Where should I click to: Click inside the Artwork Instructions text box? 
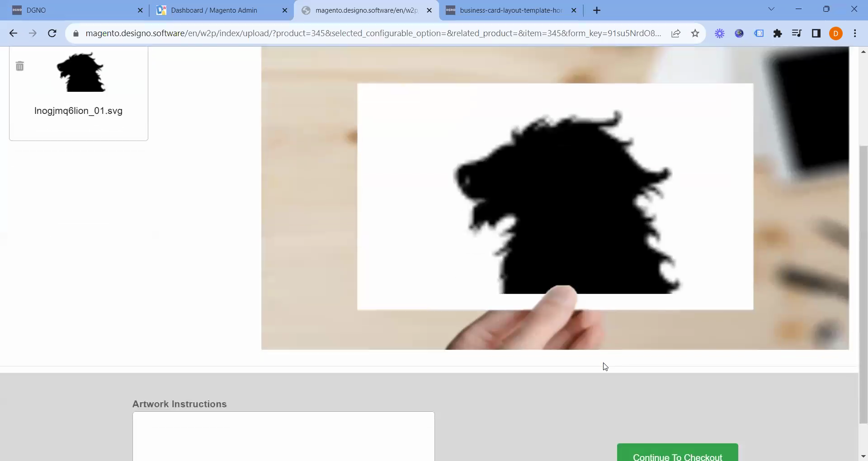[x=283, y=436]
